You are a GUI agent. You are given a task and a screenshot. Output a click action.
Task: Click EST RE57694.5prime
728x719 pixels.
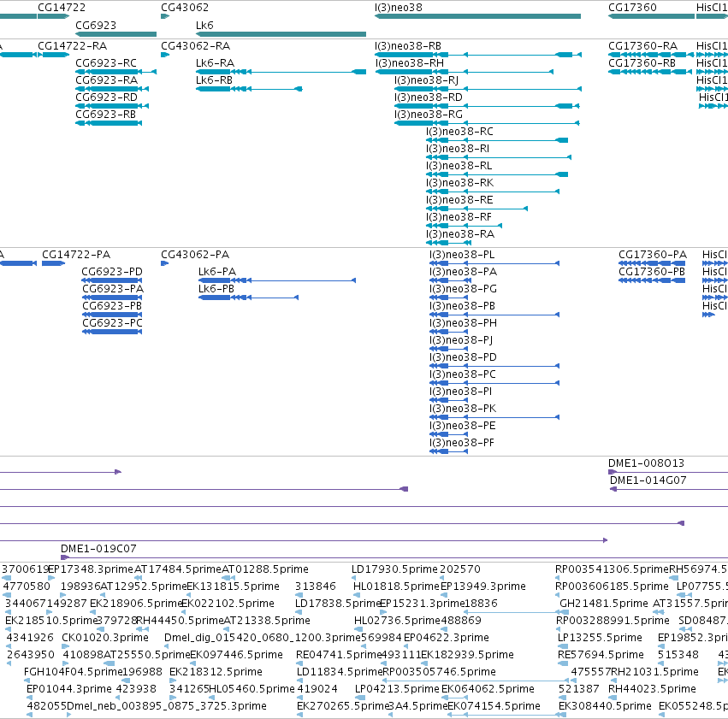point(601,655)
